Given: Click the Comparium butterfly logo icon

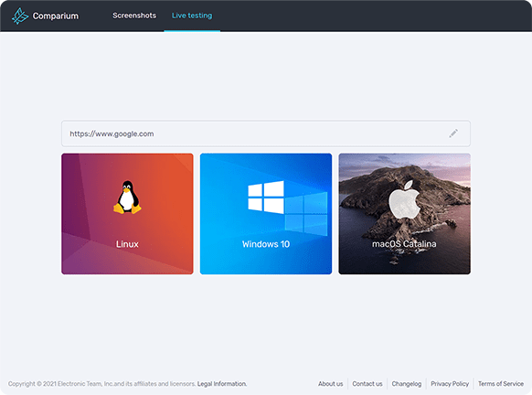Looking at the screenshot, I should [20, 16].
